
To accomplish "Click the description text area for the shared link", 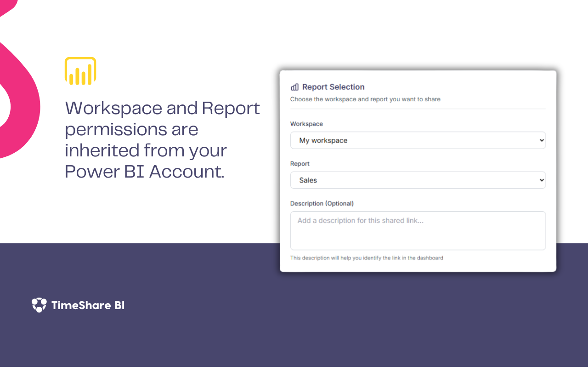I will coord(418,230).
